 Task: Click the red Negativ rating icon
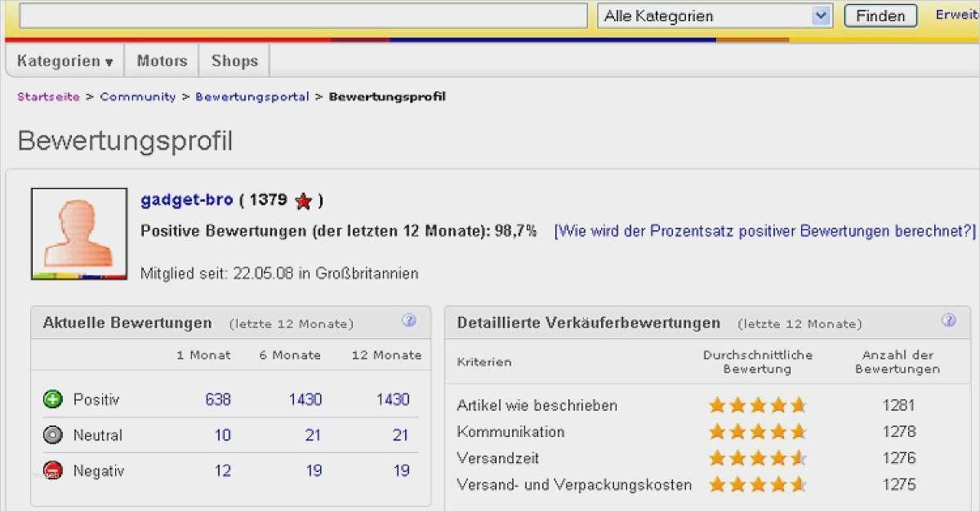51,470
